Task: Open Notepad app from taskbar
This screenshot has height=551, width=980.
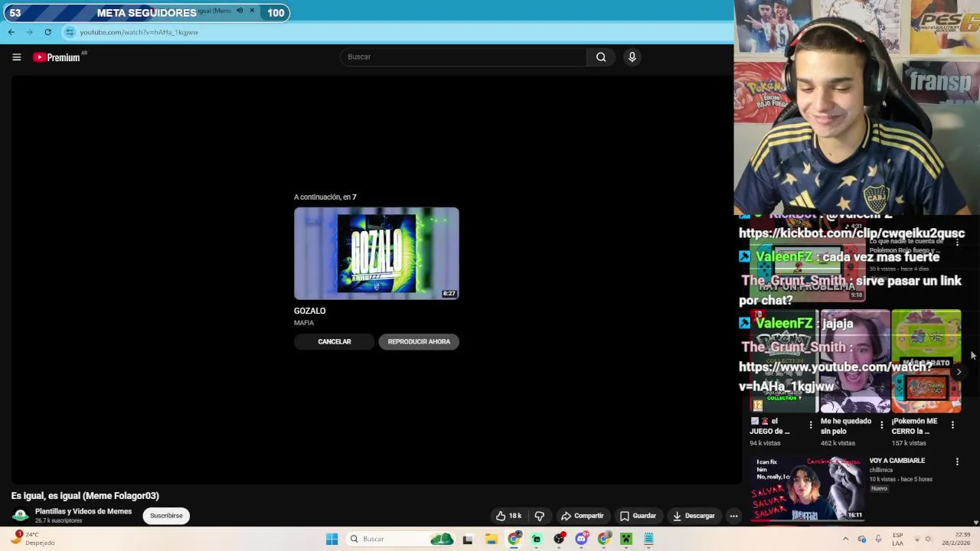Action: [648, 539]
